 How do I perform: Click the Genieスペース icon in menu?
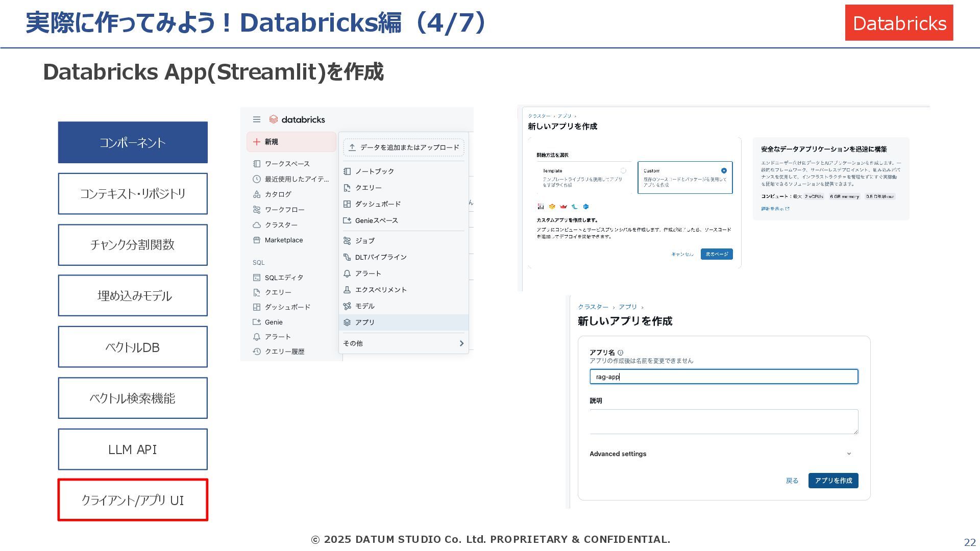pyautogui.click(x=347, y=220)
